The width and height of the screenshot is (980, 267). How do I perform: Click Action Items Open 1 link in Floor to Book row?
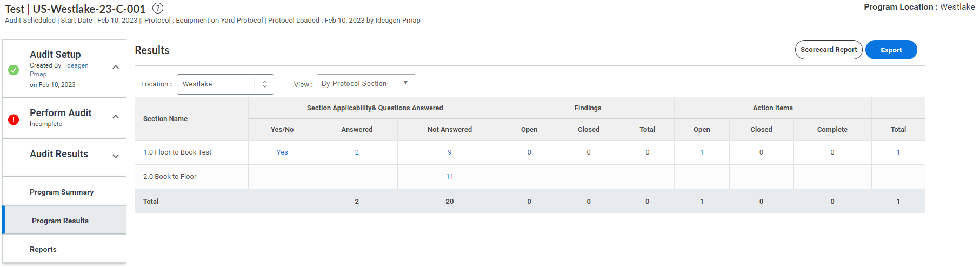pyautogui.click(x=702, y=152)
